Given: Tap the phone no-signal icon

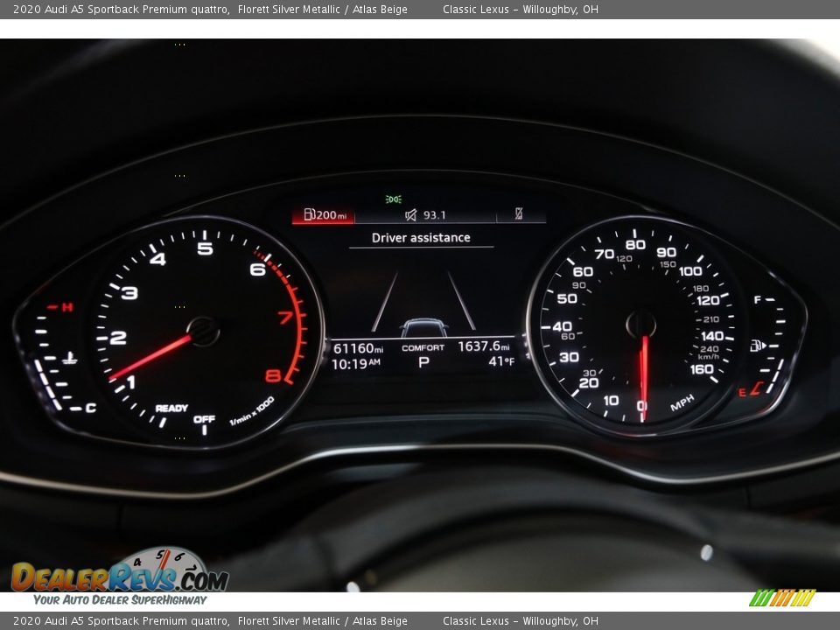Looking at the screenshot, I should point(519,213).
